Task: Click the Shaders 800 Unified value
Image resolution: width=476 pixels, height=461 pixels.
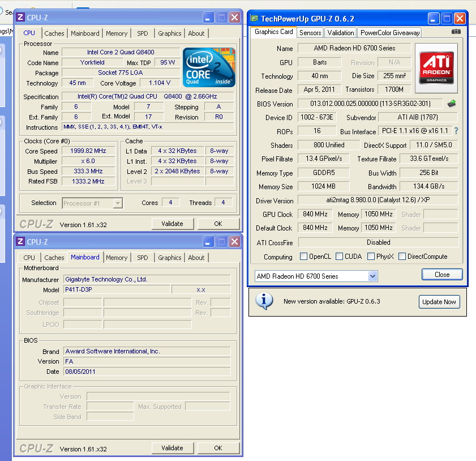Action: tap(329, 145)
